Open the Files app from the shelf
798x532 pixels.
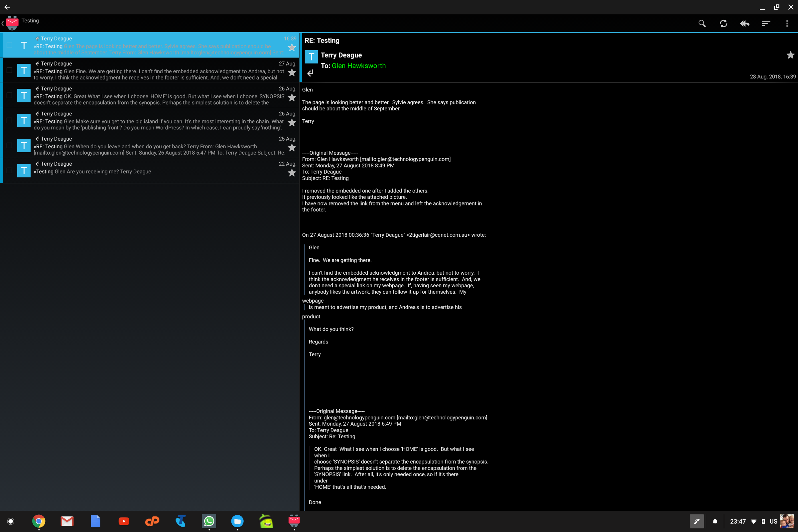[x=237, y=521]
